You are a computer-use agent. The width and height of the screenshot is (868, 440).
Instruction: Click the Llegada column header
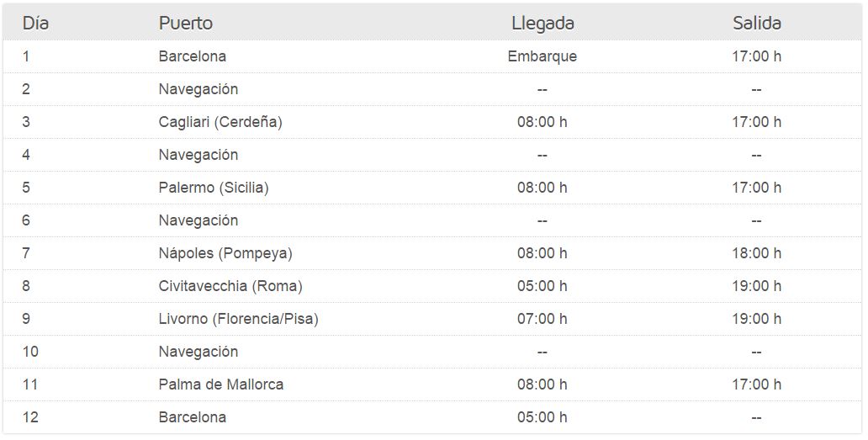(542, 24)
